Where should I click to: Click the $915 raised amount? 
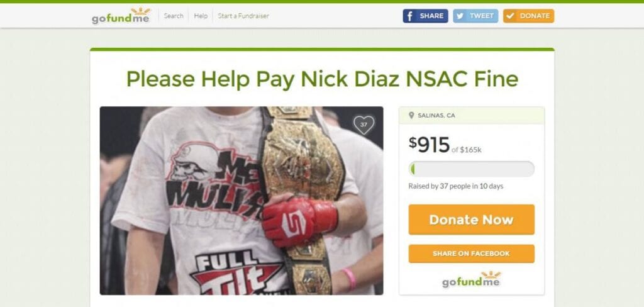pos(429,145)
